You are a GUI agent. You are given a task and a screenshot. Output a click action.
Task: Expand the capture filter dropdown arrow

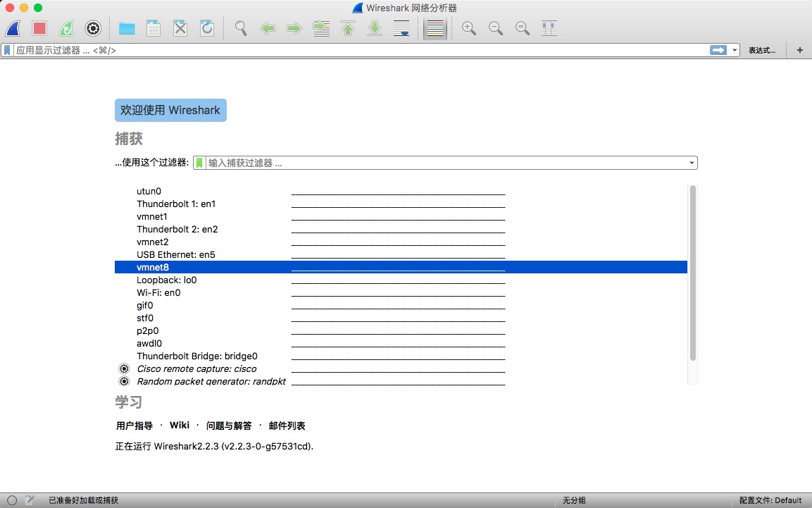coord(692,163)
